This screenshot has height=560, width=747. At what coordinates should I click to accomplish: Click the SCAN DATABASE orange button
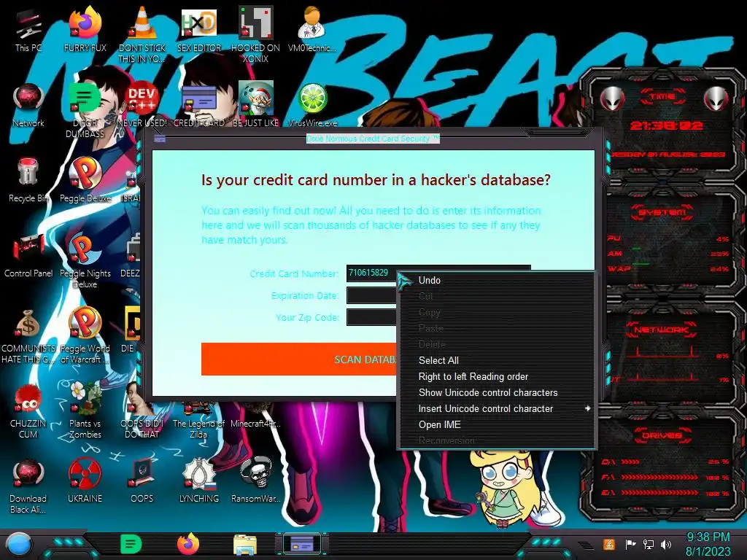pos(298,359)
